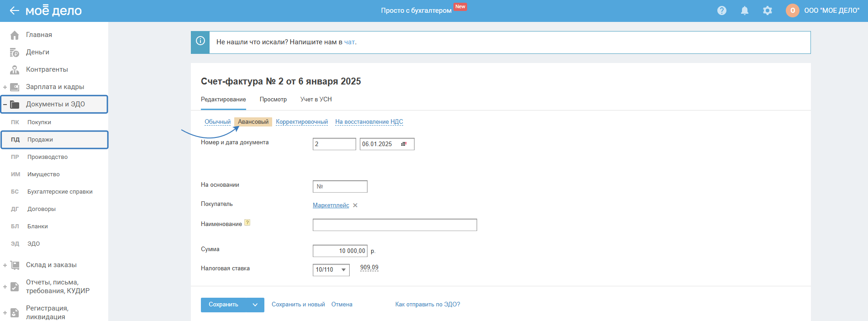
Task: Open the notifications bell
Action: click(x=745, y=11)
